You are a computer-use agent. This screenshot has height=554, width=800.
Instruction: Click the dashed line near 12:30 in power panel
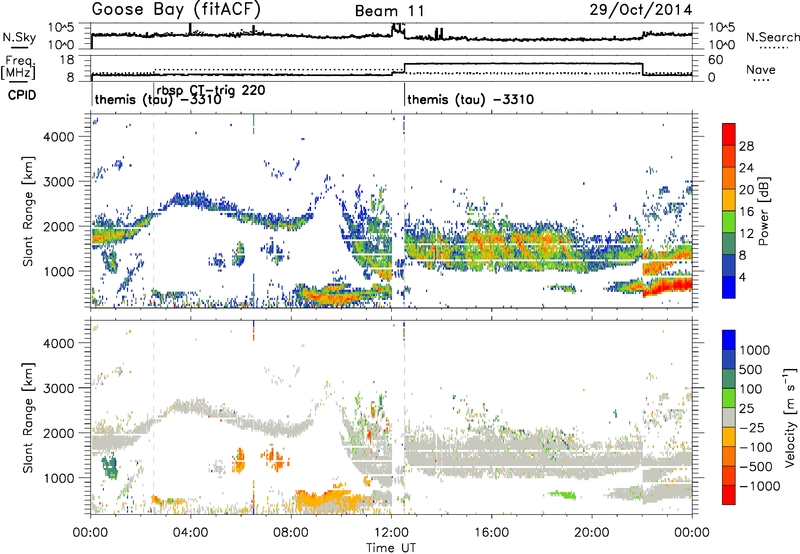(x=404, y=211)
